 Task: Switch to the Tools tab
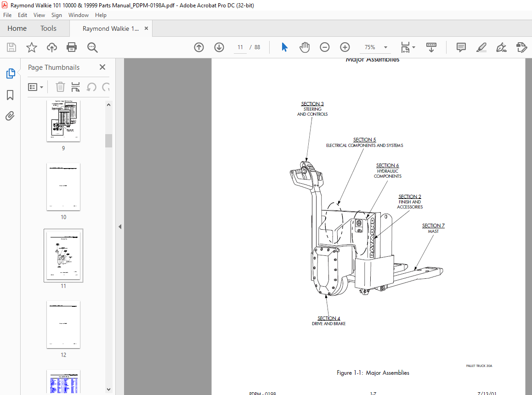coord(48,28)
